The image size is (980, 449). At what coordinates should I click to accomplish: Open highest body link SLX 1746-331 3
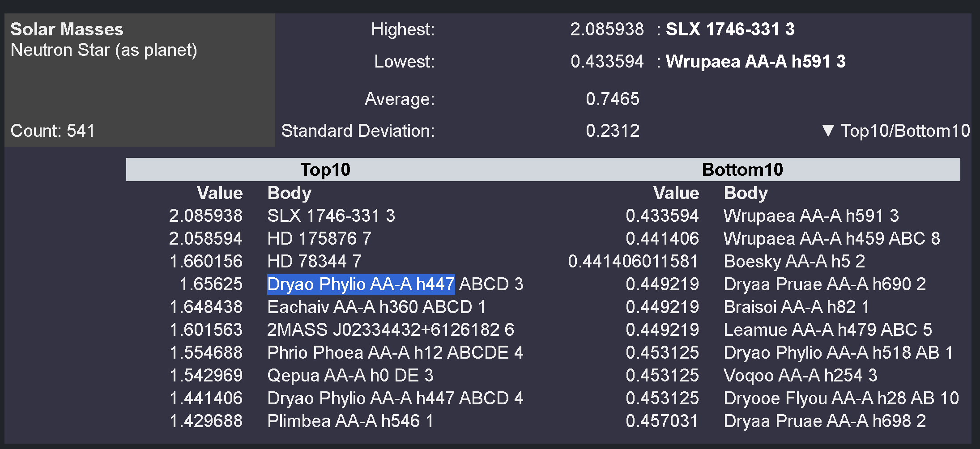[730, 29]
